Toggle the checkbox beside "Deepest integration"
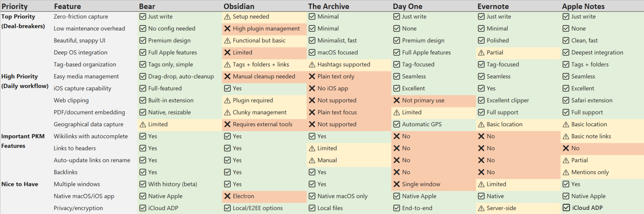Viewport: 644px width, 214px height. (566, 52)
